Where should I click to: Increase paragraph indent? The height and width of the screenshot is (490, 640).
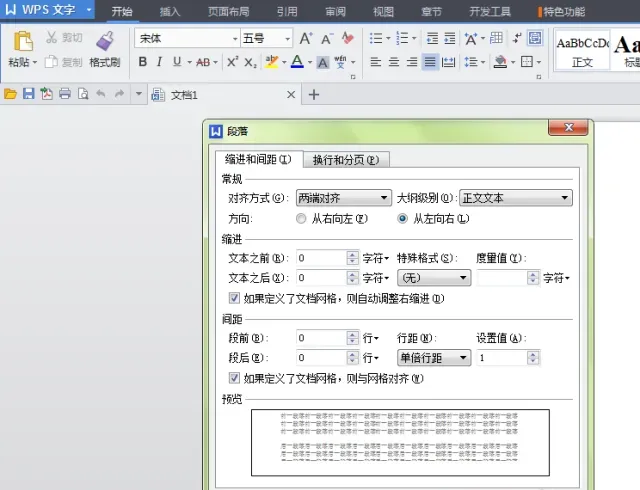(x=449, y=38)
